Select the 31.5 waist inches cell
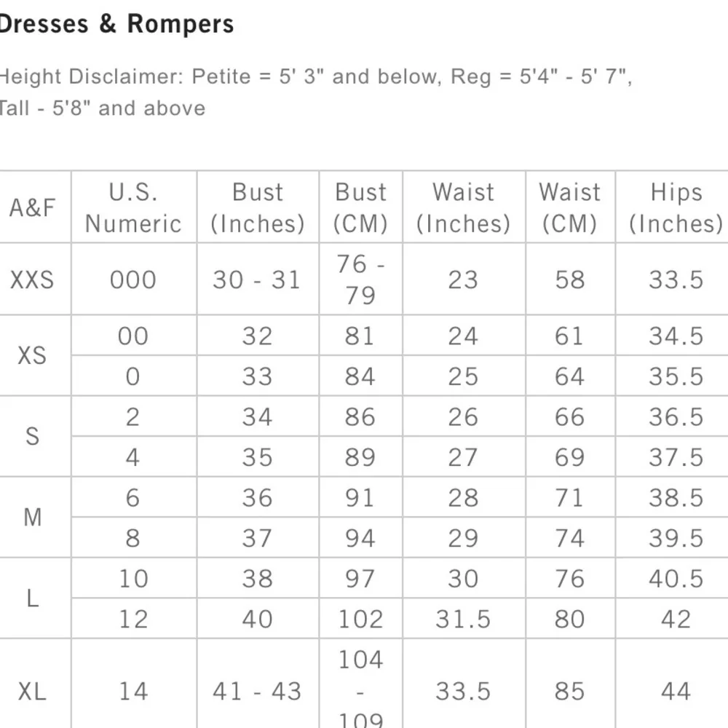This screenshot has width=728, height=728. (463, 619)
